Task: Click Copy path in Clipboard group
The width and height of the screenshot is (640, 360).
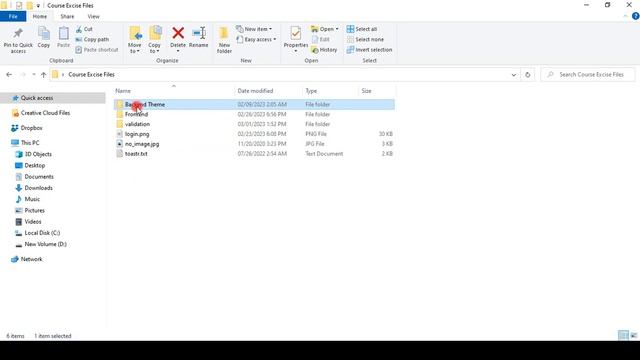Action: pyautogui.click(x=92, y=40)
